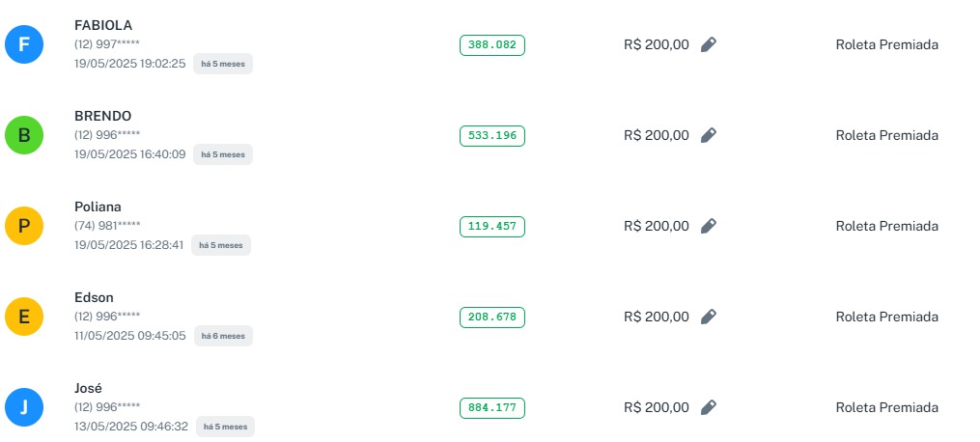Click Roleta Premiada label in Edson's row
The height and width of the screenshot is (442, 980).
[x=886, y=317]
